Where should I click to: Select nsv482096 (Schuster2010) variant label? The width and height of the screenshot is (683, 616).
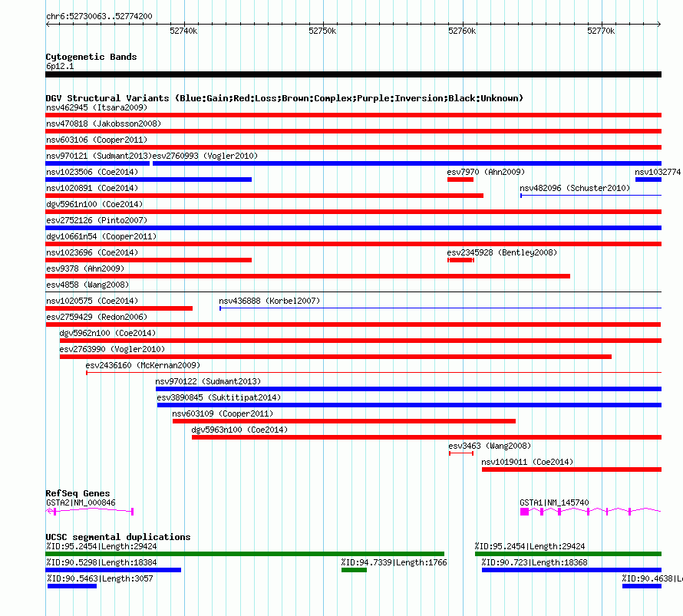[x=575, y=188]
